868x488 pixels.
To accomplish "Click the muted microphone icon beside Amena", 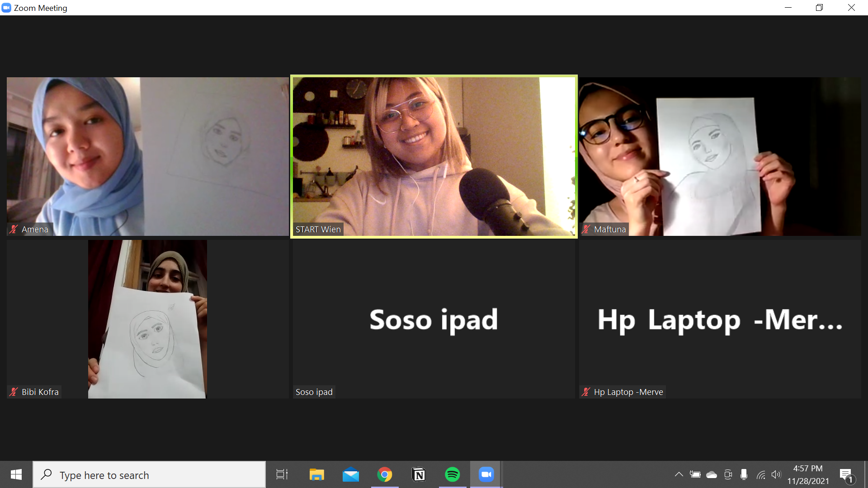I will 14,229.
